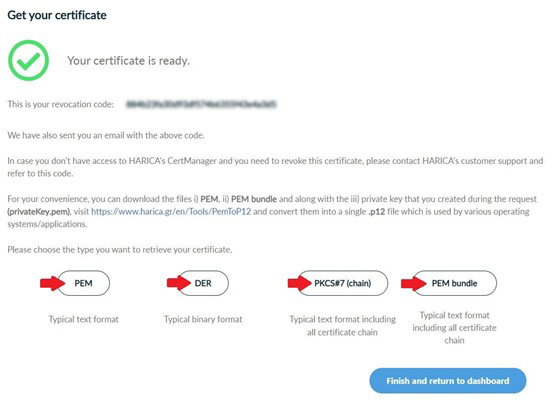
Task: Click the caption below the PEM bundle button
Action: [454, 328]
